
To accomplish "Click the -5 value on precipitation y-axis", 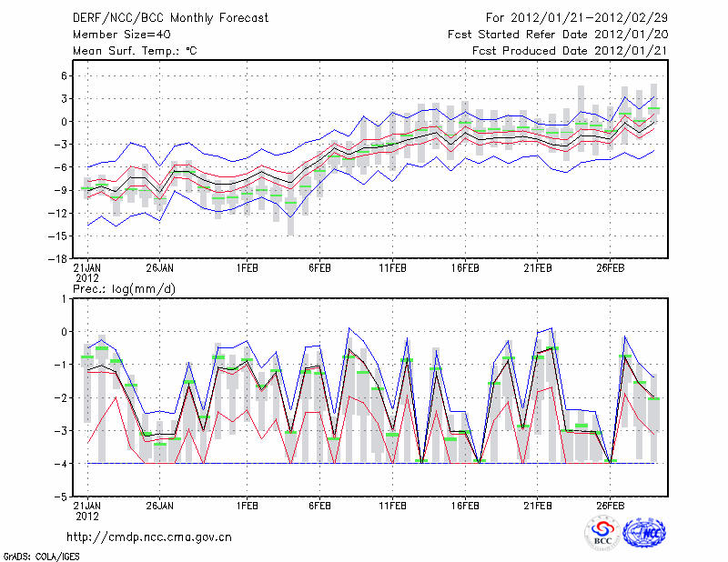I will [x=58, y=497].
